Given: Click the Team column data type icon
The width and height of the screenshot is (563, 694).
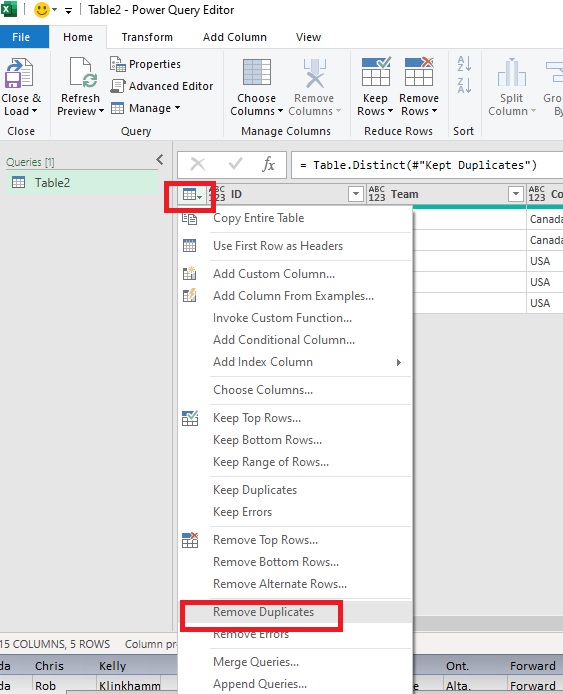Looking at the screenshot, I should pyautogui.click(x=377, y=194).
